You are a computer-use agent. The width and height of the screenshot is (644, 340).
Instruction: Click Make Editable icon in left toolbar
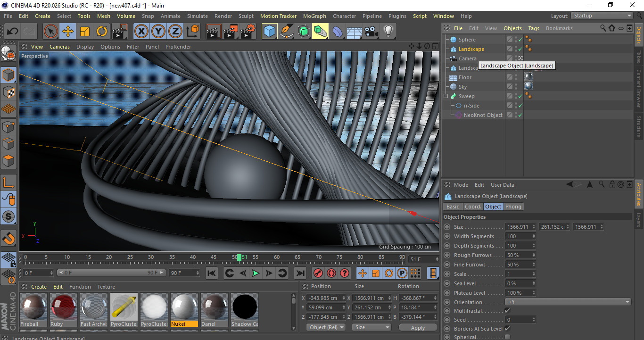(8, 54)
